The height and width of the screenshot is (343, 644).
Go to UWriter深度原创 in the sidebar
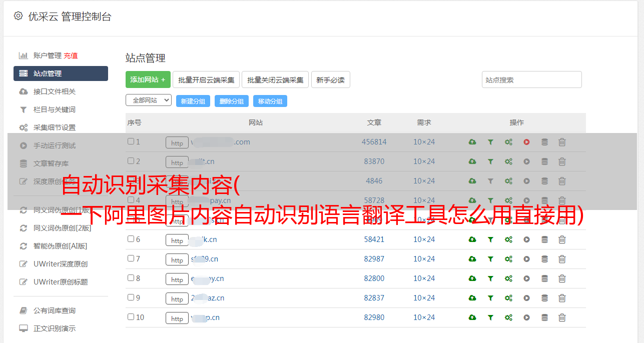click(x=61, y=264)
